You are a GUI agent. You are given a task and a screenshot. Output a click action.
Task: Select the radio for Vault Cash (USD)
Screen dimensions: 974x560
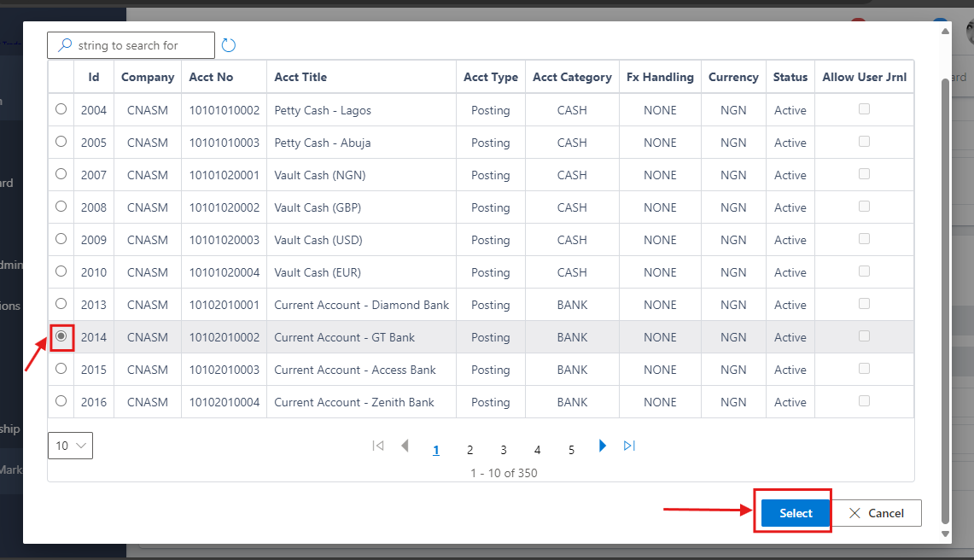(61, 239)
